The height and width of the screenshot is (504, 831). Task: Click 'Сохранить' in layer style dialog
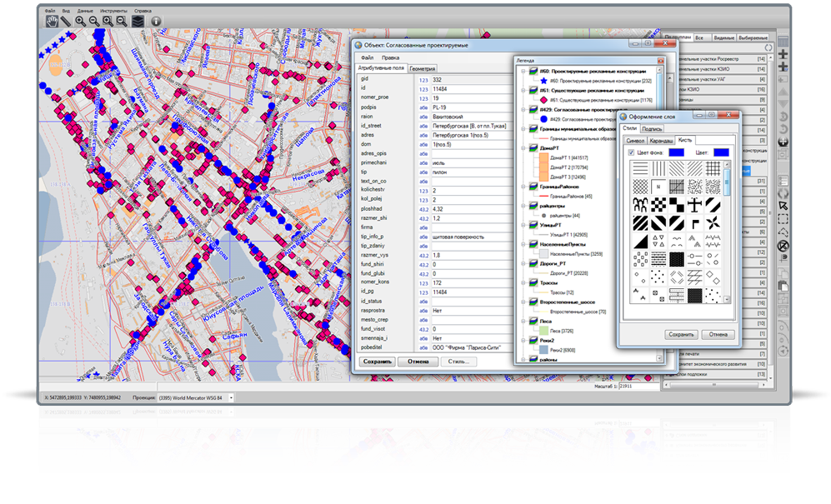[x=681, y=335]
